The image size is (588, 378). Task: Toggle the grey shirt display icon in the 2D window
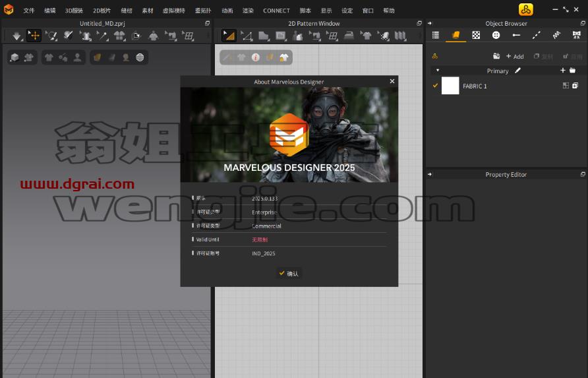(241, 57)
